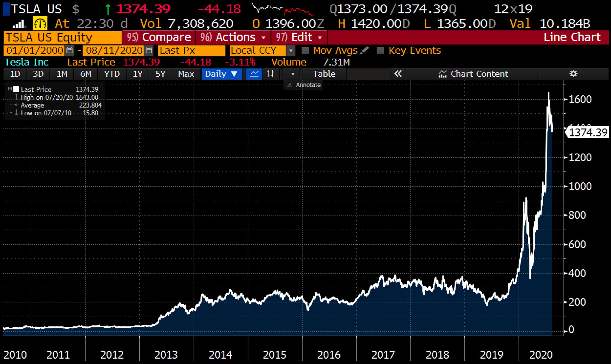Open chart settings gear icon

573,74
